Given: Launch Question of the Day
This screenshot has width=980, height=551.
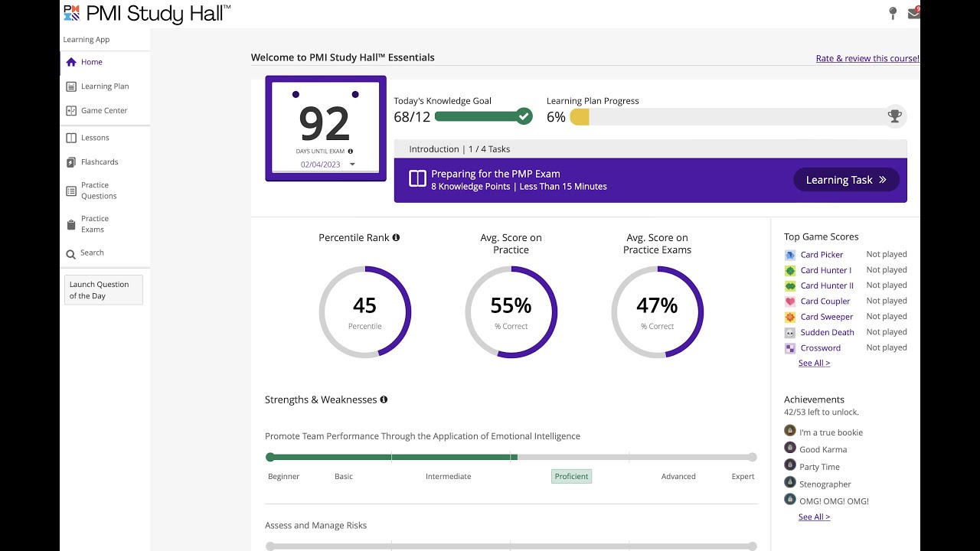Looking at the screenshot, I should tap(103, 290).
